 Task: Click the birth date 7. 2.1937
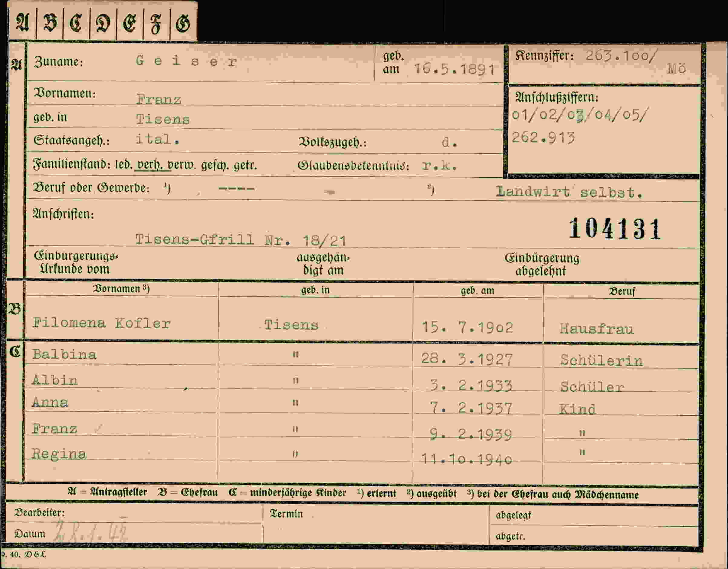click(471, 408)
